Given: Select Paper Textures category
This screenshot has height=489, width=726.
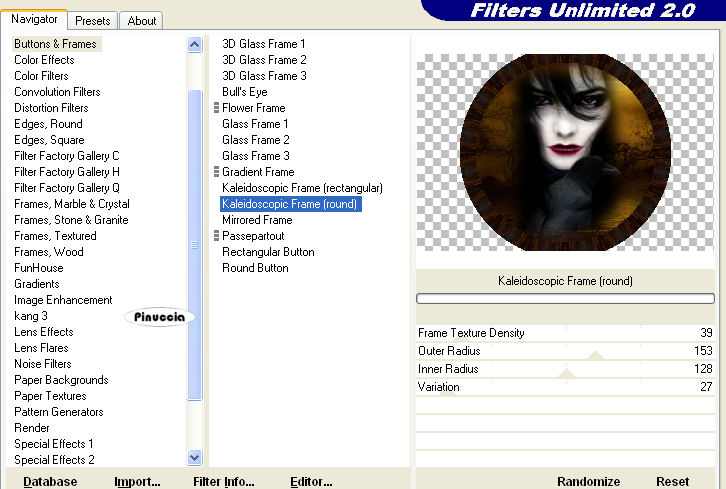Looking at the screenshot, I should tap(50, 396).
